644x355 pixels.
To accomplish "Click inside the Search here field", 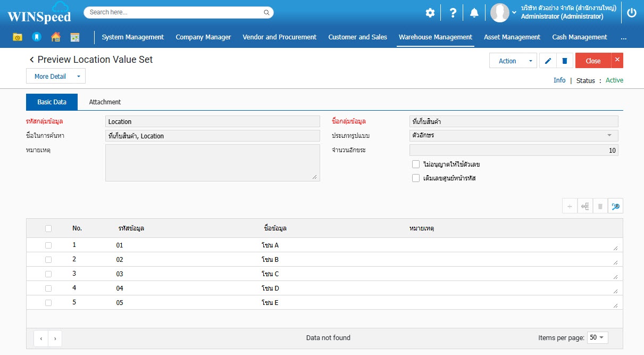I will 175,12.
